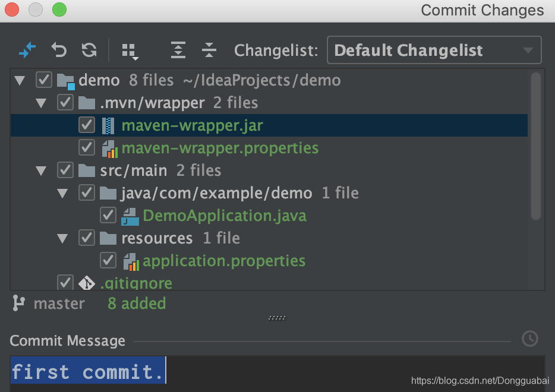Toggle the demo project checkbox
This screenshot has width=555, height=392.
coord(43,80)
